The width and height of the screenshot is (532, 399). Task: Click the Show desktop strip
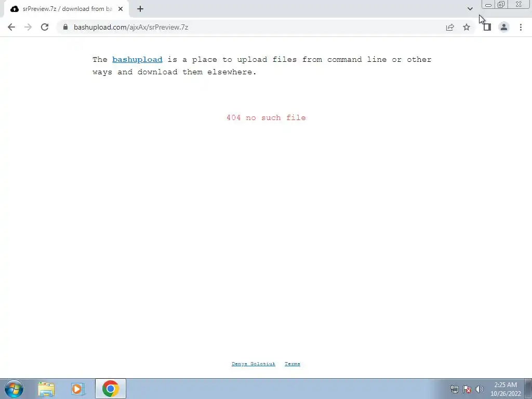[x=528, y=389]
